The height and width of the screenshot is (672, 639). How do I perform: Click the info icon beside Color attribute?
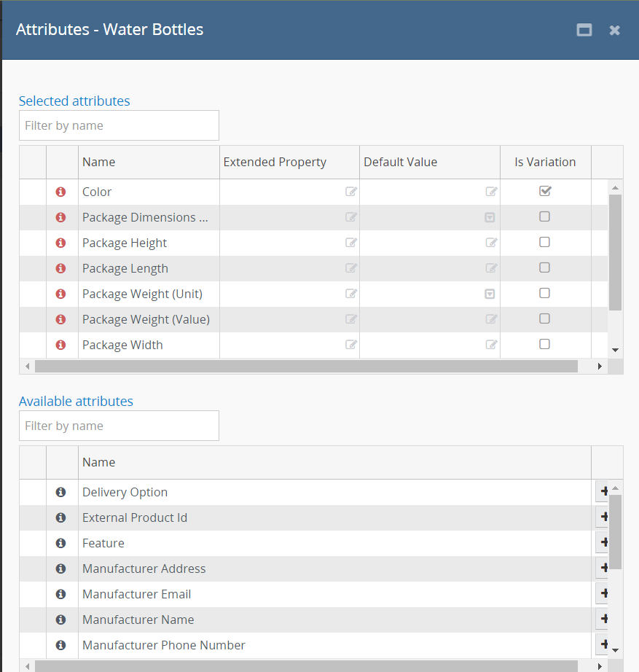click(60, 192)
